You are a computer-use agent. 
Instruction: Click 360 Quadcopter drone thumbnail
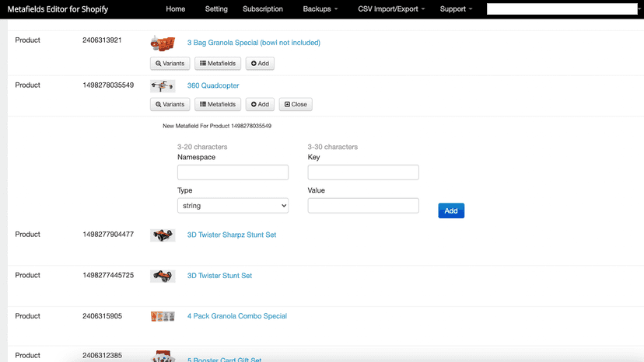coord(163,86)
